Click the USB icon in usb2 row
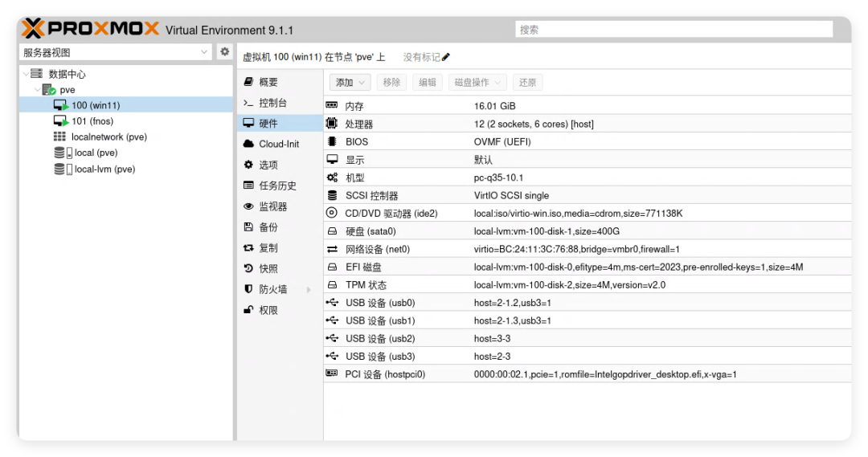This screenshot has width=868, height=457. [332, 338]
